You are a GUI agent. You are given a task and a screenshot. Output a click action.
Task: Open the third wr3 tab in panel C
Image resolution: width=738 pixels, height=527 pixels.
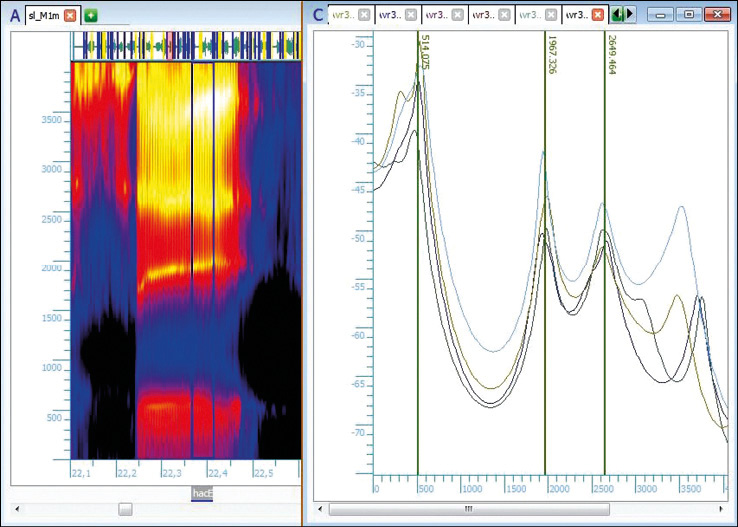click(434, 15)
